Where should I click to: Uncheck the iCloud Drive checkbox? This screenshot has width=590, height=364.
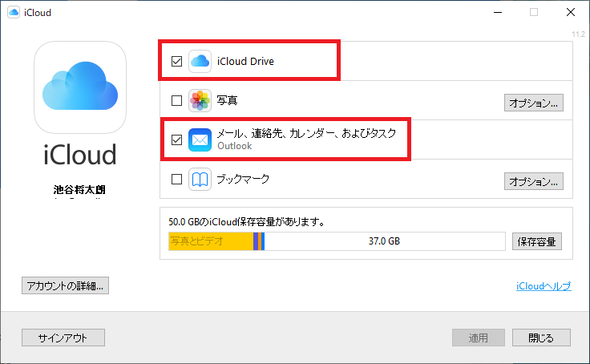[x=176, y=61]
